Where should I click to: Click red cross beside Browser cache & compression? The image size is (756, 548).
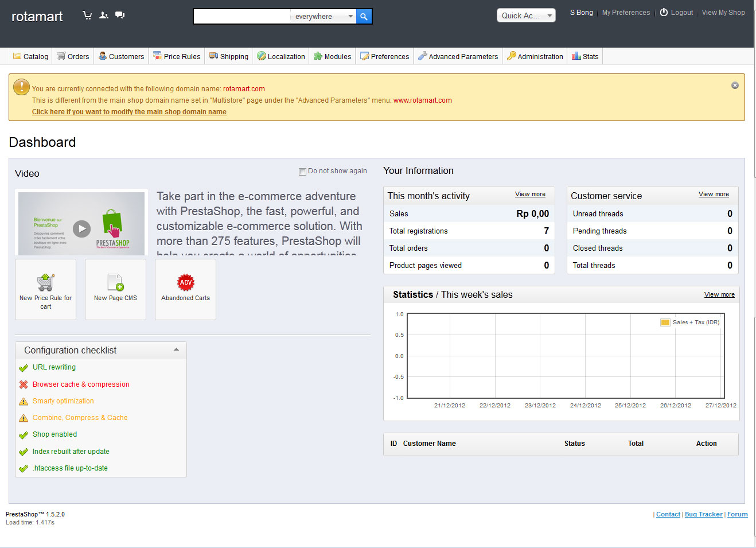(x=24, y=384)
